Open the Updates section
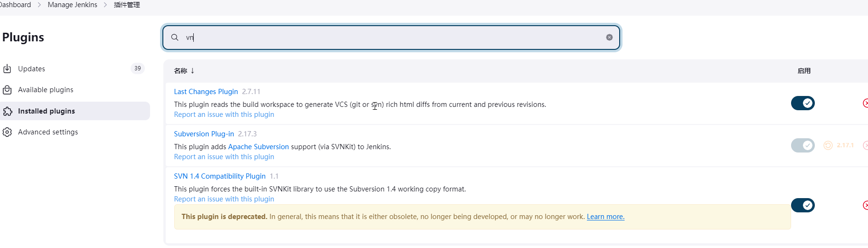The height and width of the screenshot is (248, 868). tap(31, 69)
